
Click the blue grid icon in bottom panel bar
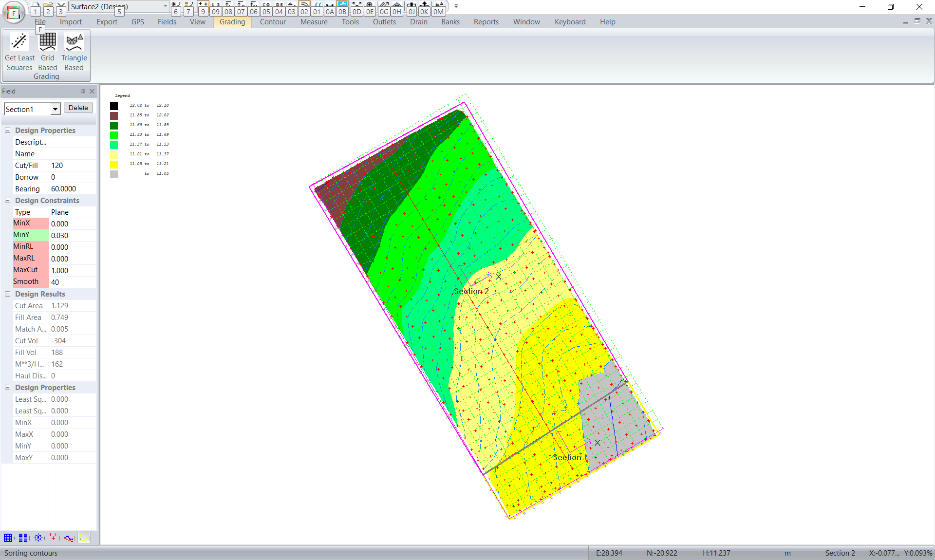[8, 538]
